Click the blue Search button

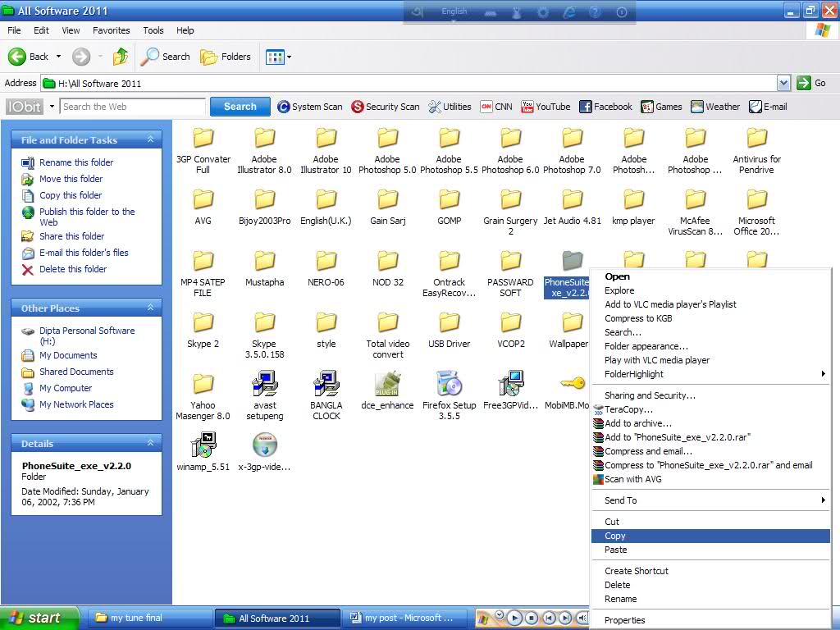click(x=240, y=107)
